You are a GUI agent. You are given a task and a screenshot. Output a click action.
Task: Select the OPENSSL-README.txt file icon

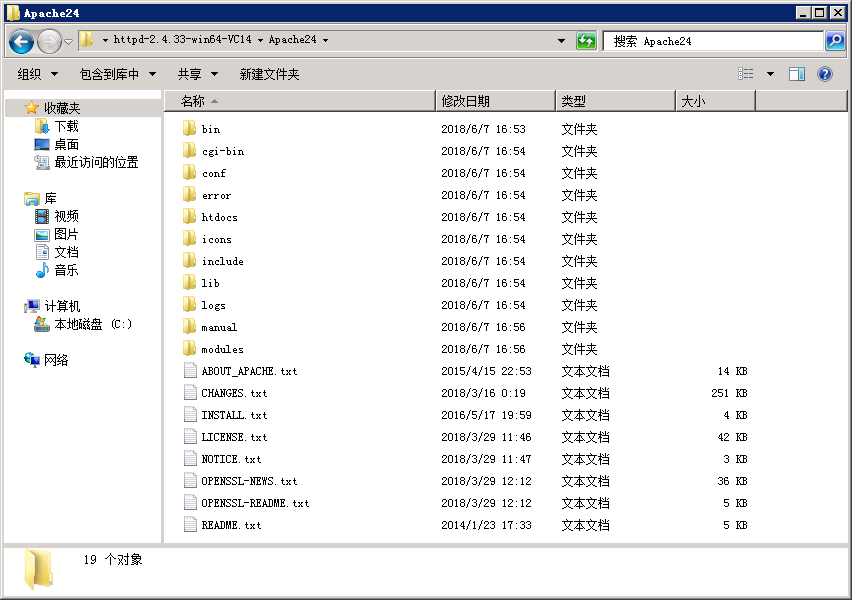point(190,503)
